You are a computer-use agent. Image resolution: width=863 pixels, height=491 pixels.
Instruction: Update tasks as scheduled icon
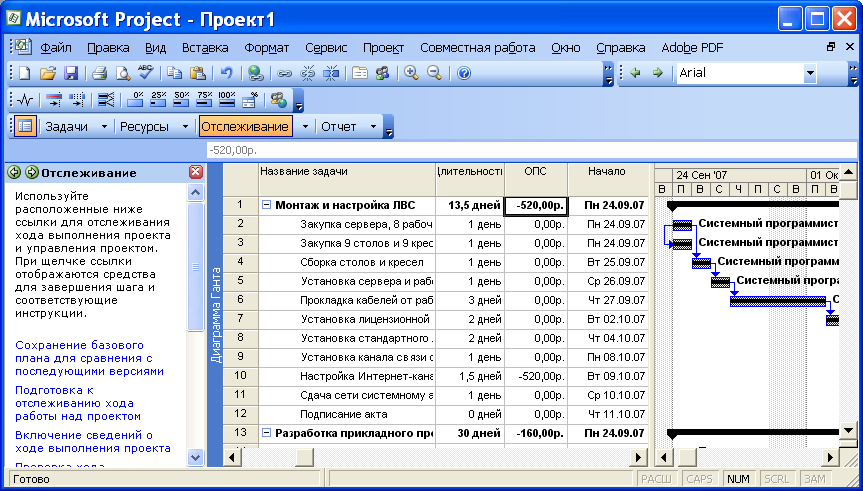[53, 100]
